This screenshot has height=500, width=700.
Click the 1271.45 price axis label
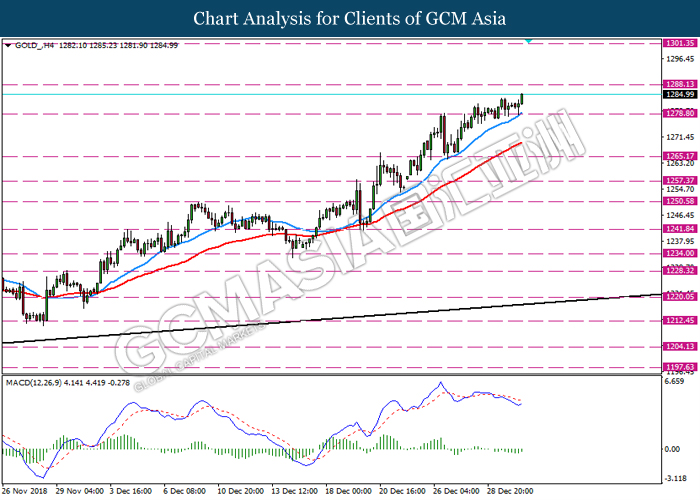tap(680, 137)
